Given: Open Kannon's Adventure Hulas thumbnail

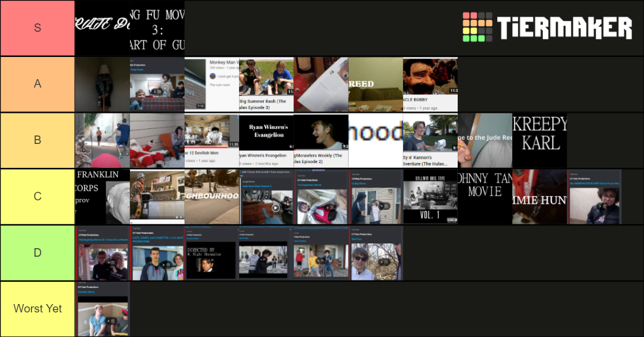Looking at the screenshot, I should click(x=430, y=140).
